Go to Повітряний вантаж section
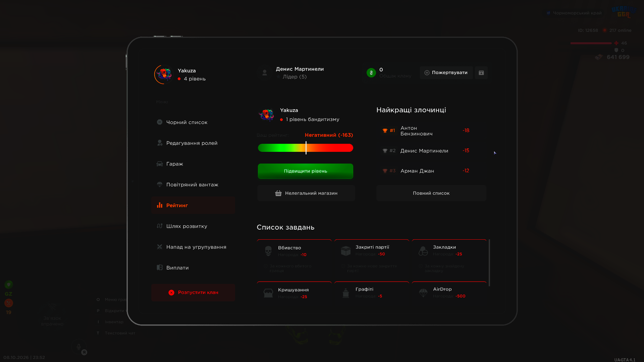 [193, 185]
